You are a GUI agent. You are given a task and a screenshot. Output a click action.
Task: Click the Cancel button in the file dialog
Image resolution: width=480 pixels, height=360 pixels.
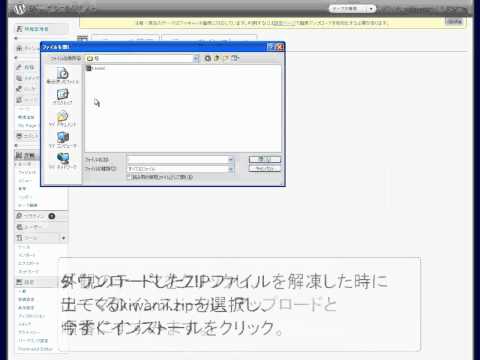265,169
